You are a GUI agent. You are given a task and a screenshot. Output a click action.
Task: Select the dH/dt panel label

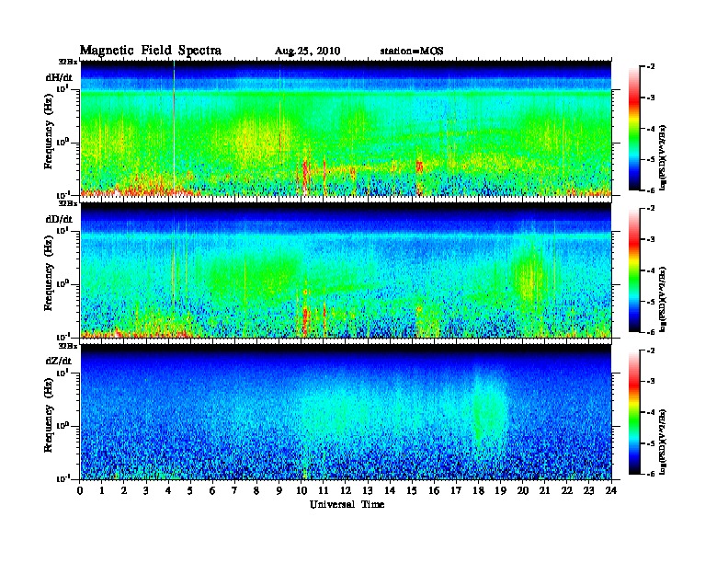(x=59, y=77)
